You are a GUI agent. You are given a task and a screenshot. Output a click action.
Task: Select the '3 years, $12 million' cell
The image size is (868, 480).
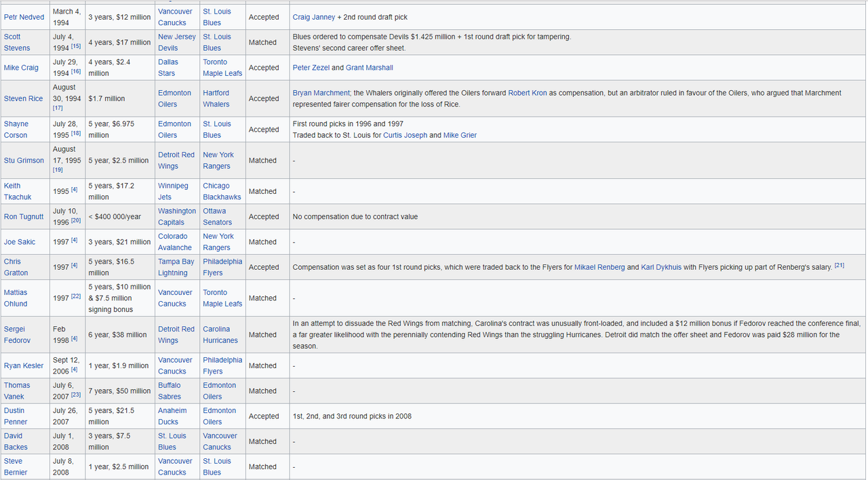120,17
